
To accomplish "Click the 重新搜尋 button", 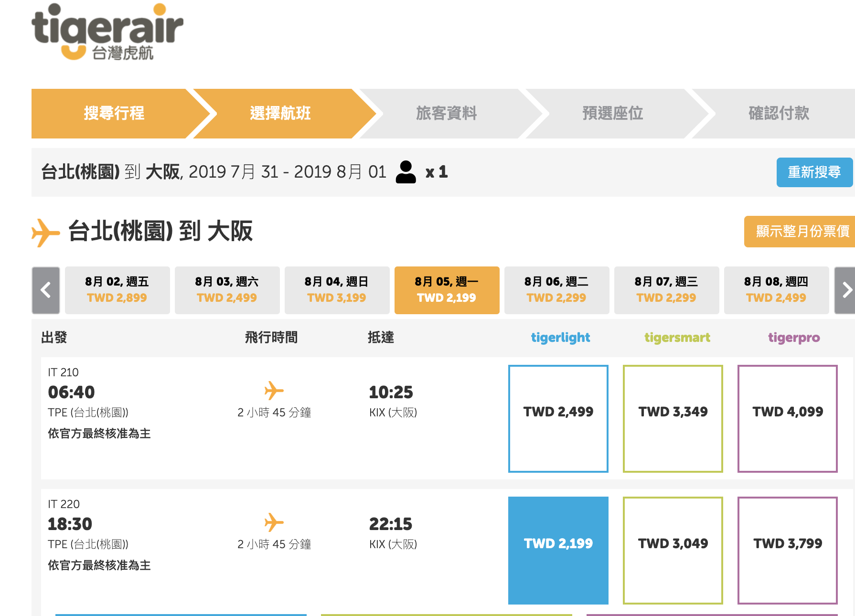I will (x=814, y=172).
